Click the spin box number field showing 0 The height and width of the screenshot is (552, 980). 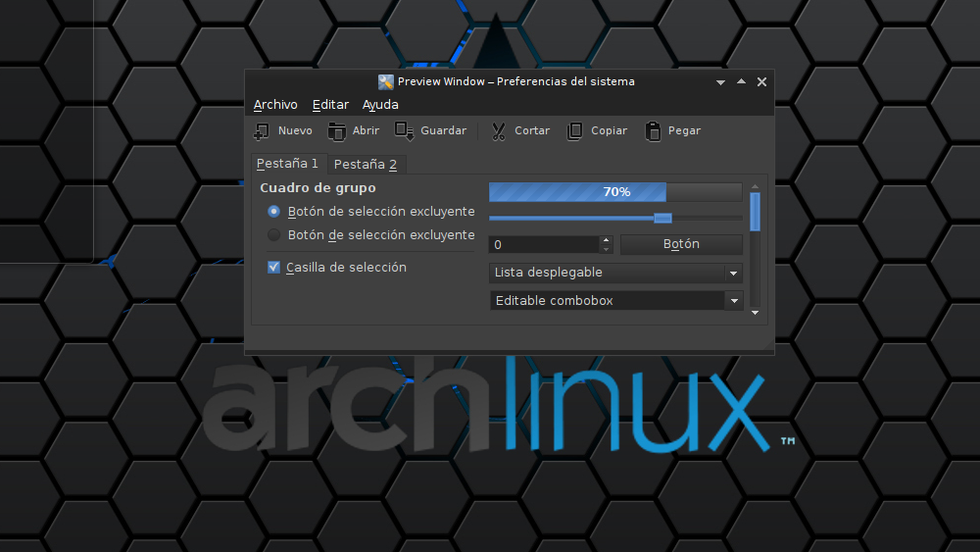coord(544,244)
